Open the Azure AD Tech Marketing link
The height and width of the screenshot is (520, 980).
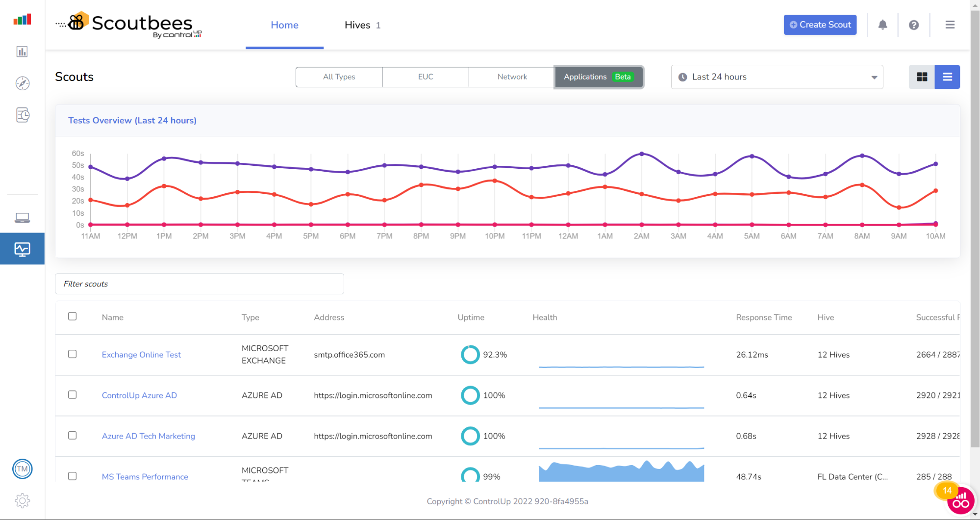[148, 436]
